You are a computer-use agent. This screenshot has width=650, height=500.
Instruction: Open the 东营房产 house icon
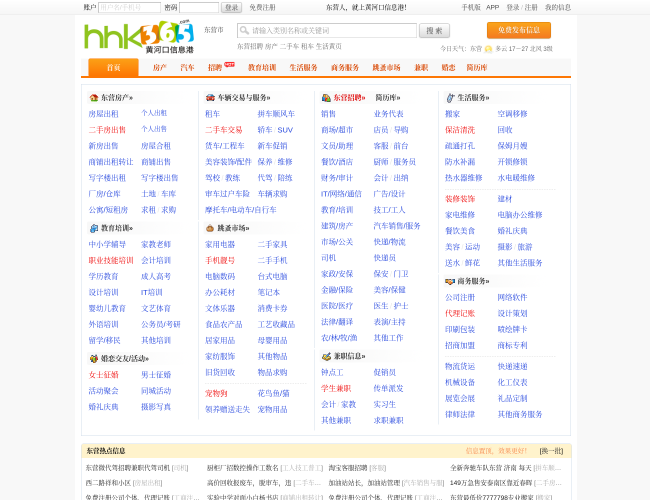(94, 98)
